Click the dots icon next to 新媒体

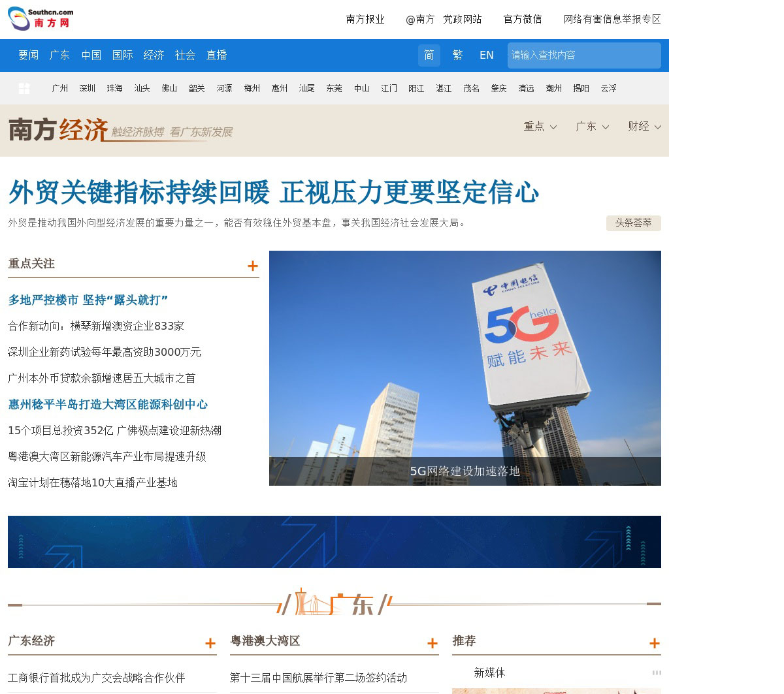coord(657,672)
